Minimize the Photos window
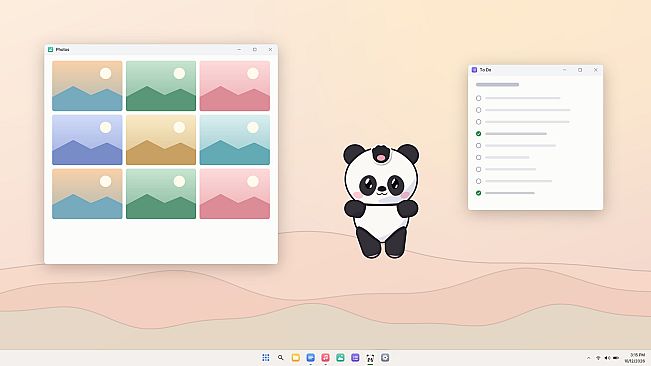This screenshot has width=651, height=366. pos(239,49)
